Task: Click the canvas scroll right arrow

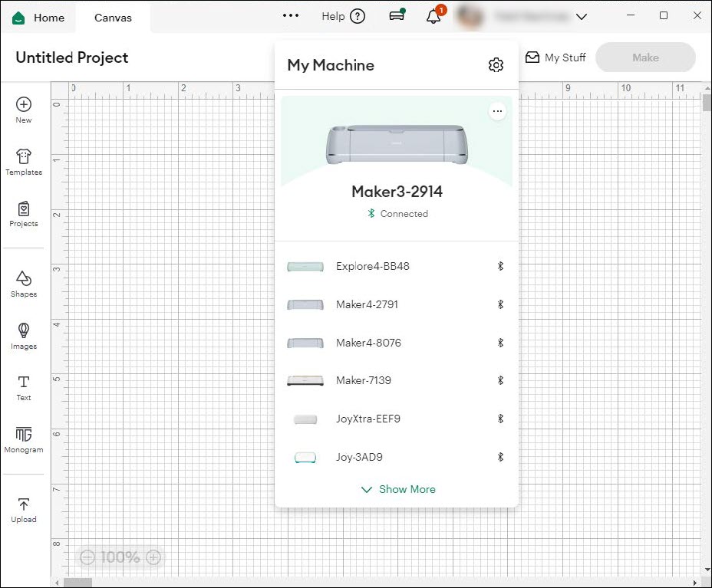Action: click(695, 583)
